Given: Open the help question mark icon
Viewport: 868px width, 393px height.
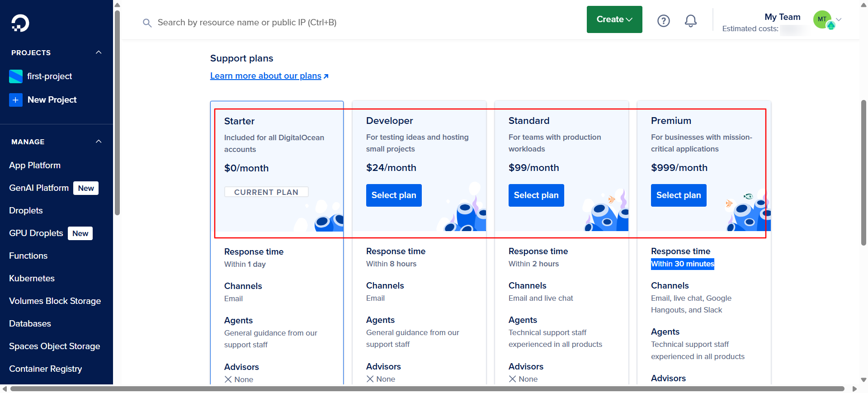Looking at the screenshot, I should click(663, 21).
